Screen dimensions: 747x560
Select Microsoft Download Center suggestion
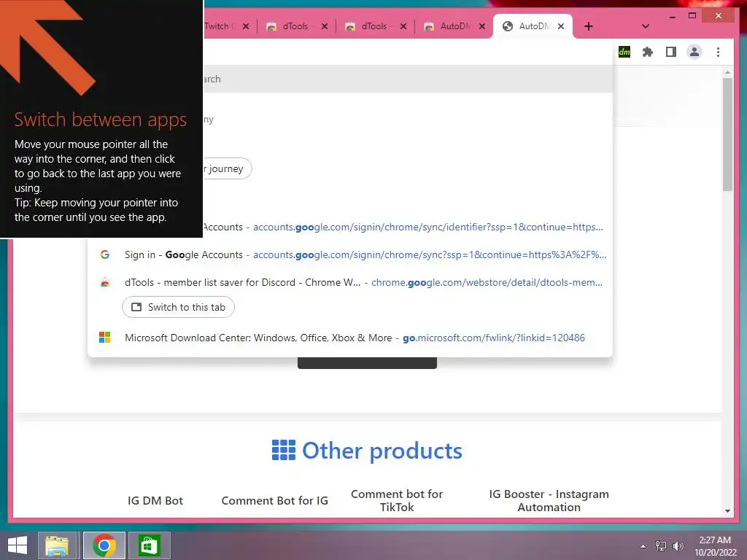click(350, 338)
